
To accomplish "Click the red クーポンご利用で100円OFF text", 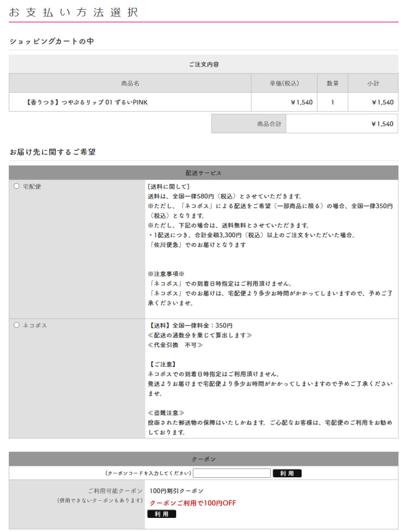I will [x=193, y=503].
